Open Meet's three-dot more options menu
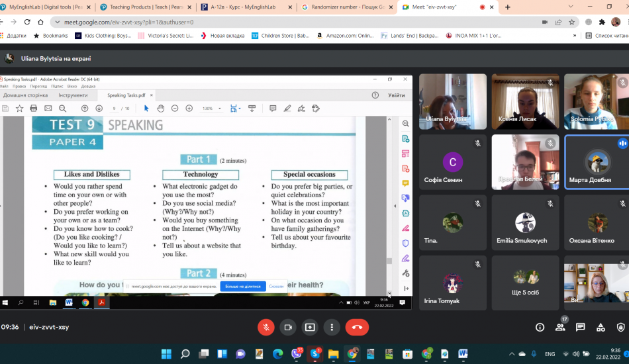 (x=332, y=327)
